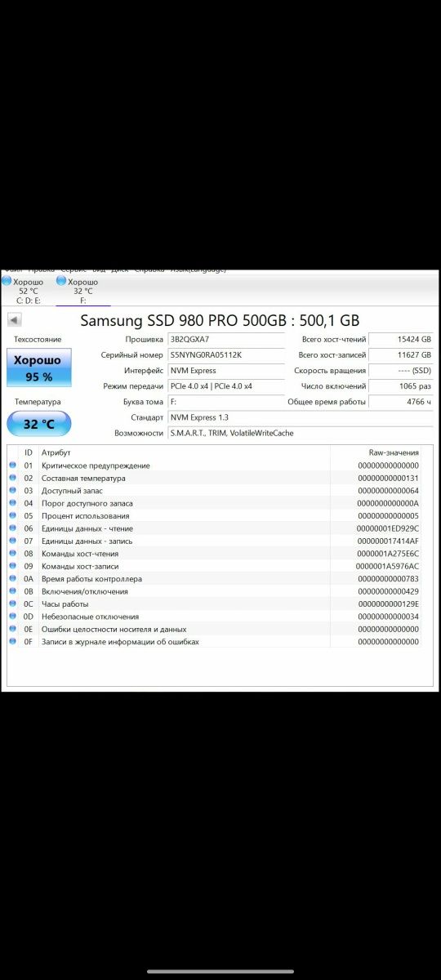Screen dimensions: 441x980
Task: Click raw value 00000001ED929C
Action: click(388, 528)
